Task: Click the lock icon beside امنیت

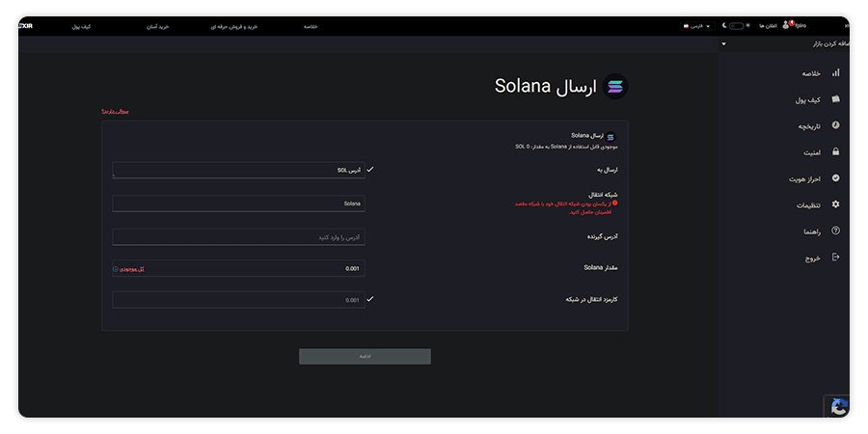Action: click(x=836, y=151)
